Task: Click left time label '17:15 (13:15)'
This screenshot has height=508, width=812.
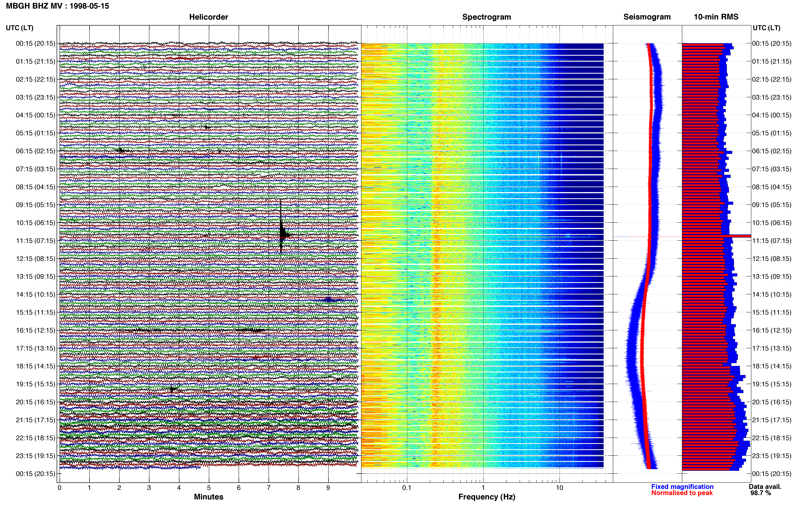Action: pos(36,348)
